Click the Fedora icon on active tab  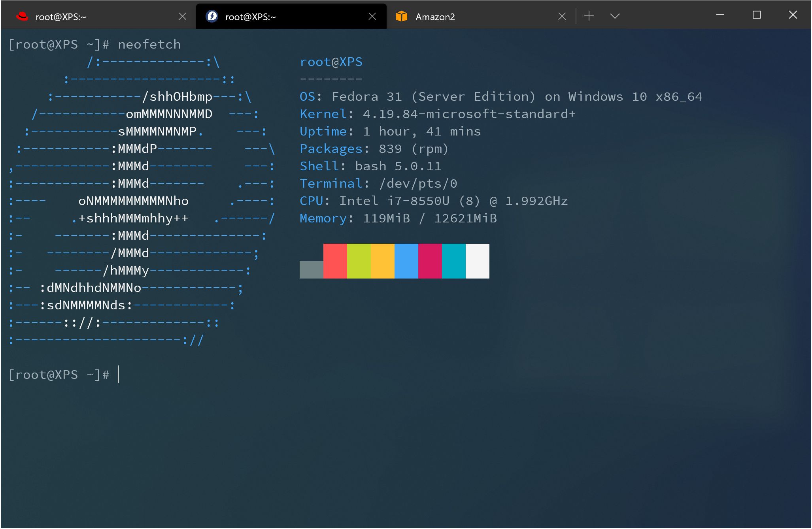[x=212, y=16]
